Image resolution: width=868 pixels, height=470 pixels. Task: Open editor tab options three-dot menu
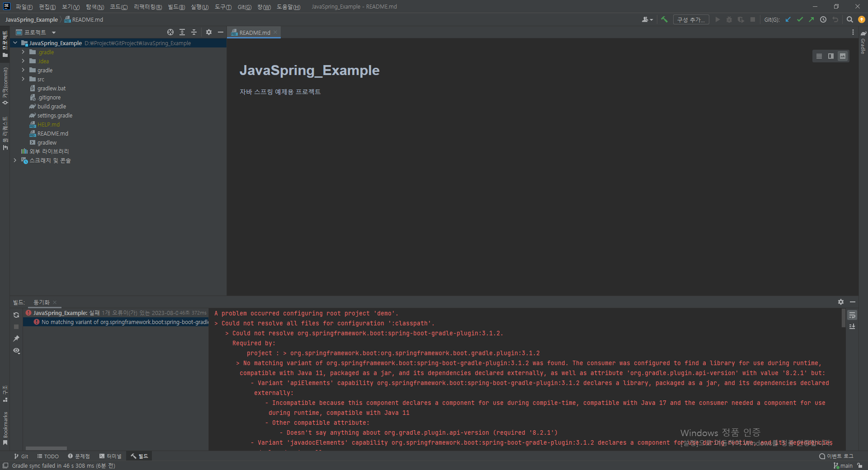853,32
